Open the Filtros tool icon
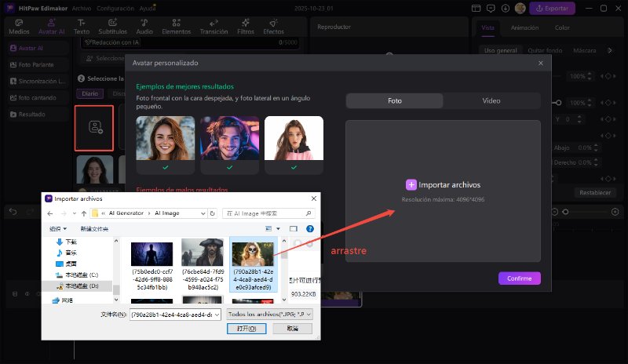Image resolution: width=628 pixels, height=364 pixels. point(246,27)
